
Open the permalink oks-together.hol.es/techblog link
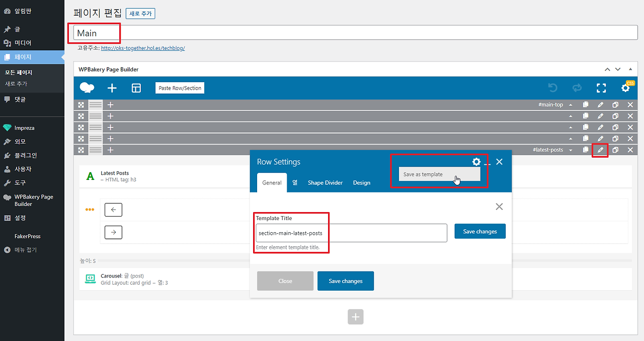143,48
